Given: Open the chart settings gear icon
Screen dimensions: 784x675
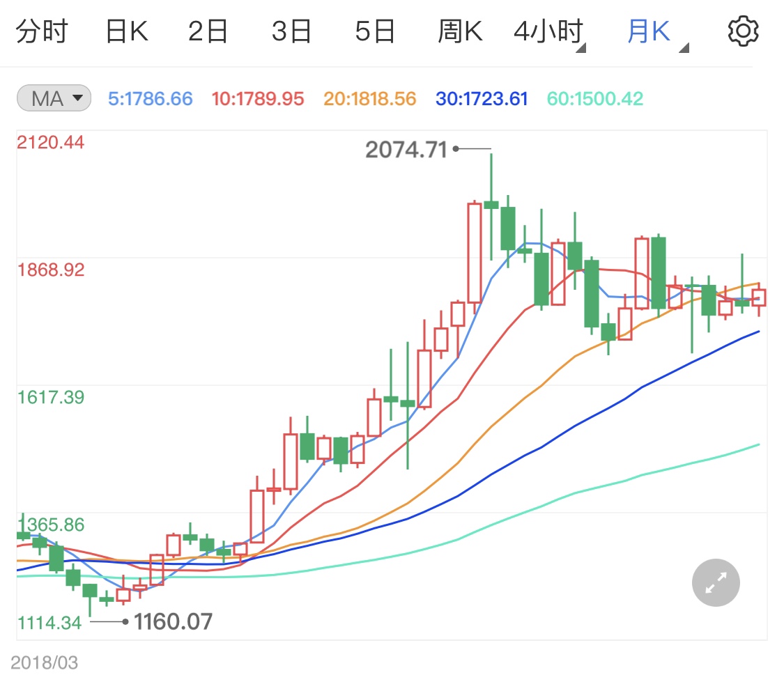Looking at the screenshot, I should click(743, 31).
